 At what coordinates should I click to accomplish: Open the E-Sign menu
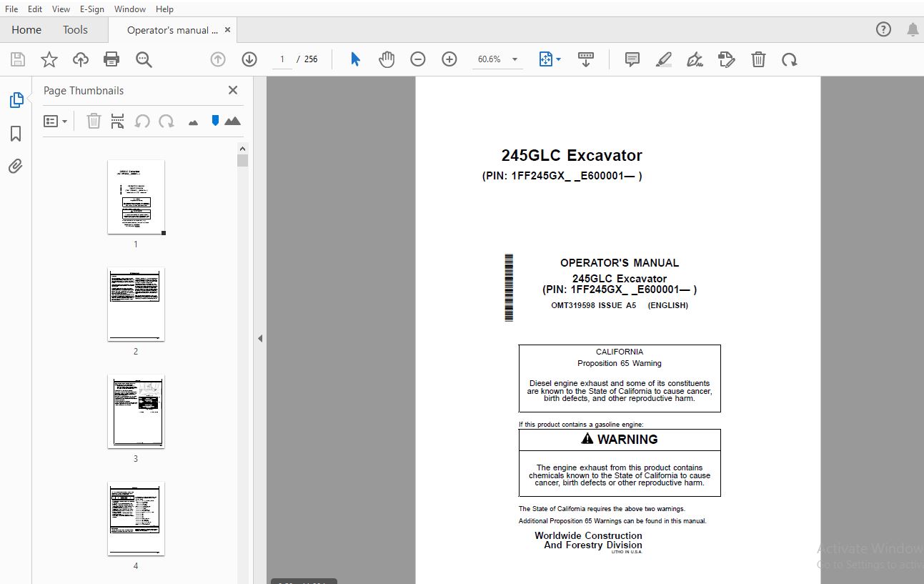[91, 9]
